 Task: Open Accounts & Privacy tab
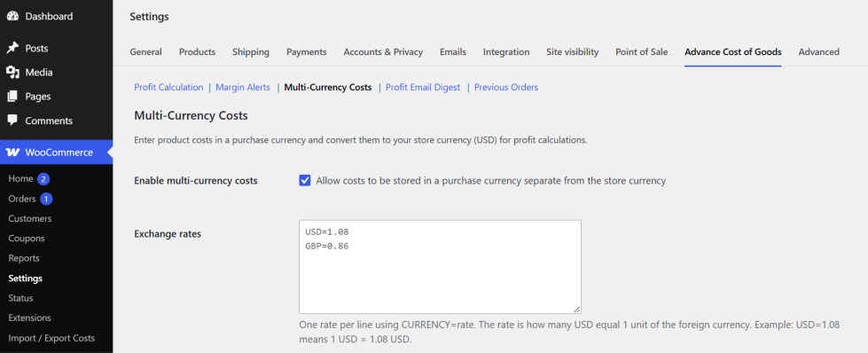pyautogui.click(x=383, y=52)
